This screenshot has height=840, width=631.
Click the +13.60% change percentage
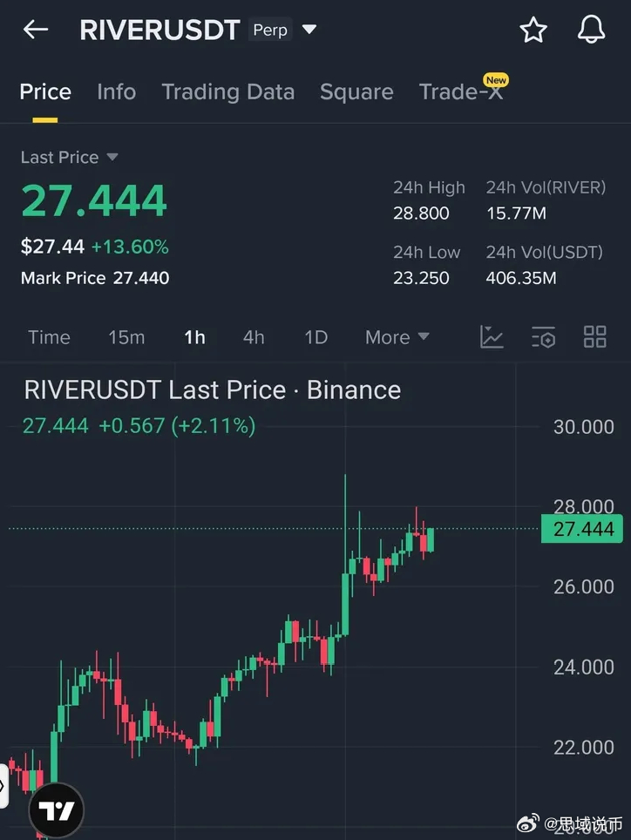130,247
